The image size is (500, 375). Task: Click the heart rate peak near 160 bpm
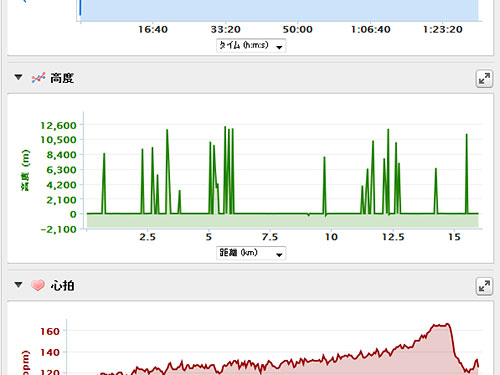click(x=441, y=325)
